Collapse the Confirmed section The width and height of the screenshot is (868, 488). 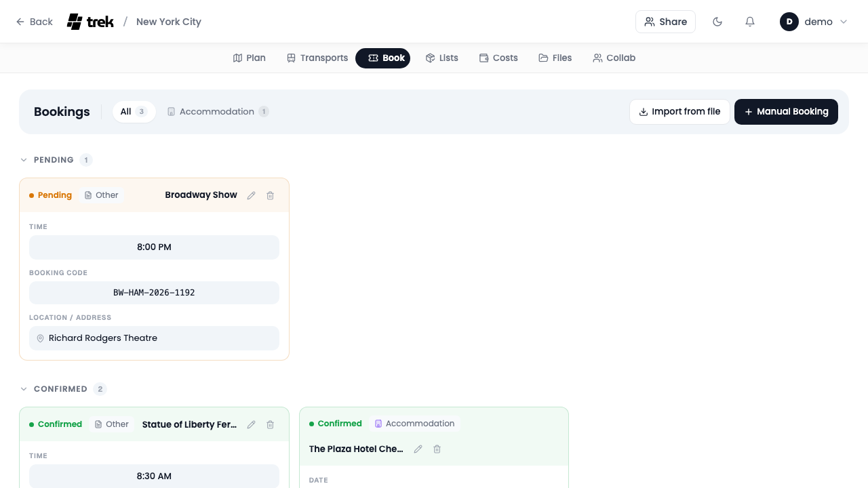click(24, 389)
